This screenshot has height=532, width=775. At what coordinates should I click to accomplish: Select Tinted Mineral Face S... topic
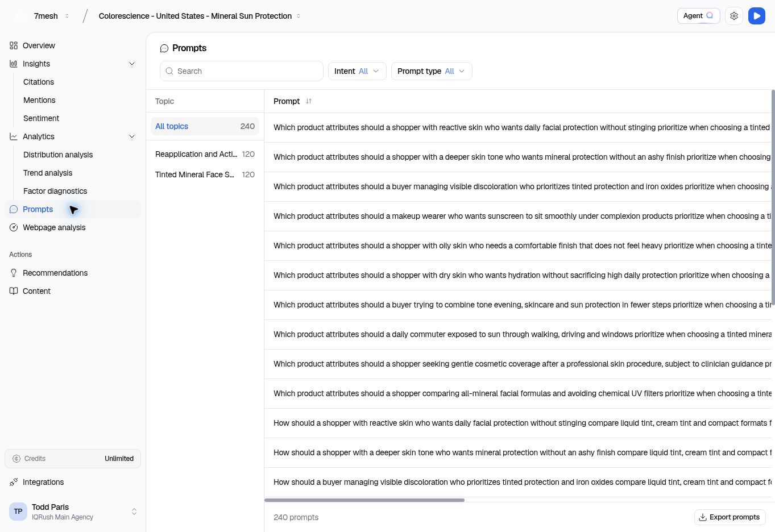[x=205, y=174]
